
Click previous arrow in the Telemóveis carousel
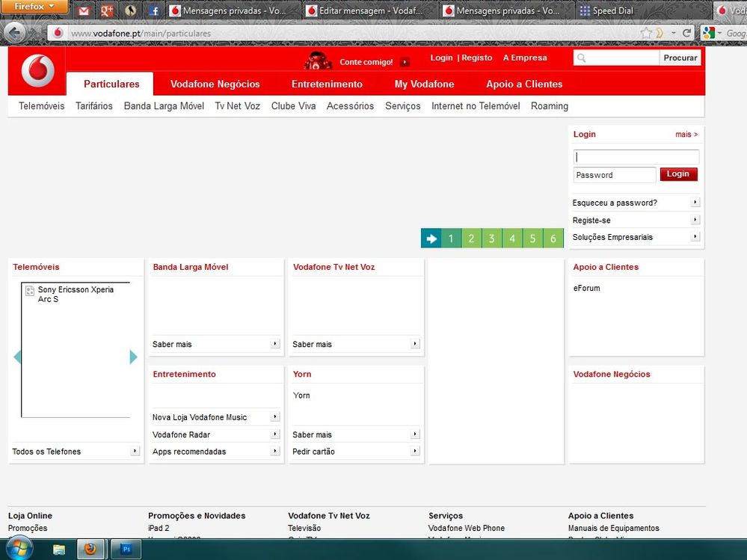pyautogui.click(x=17, y=357)
